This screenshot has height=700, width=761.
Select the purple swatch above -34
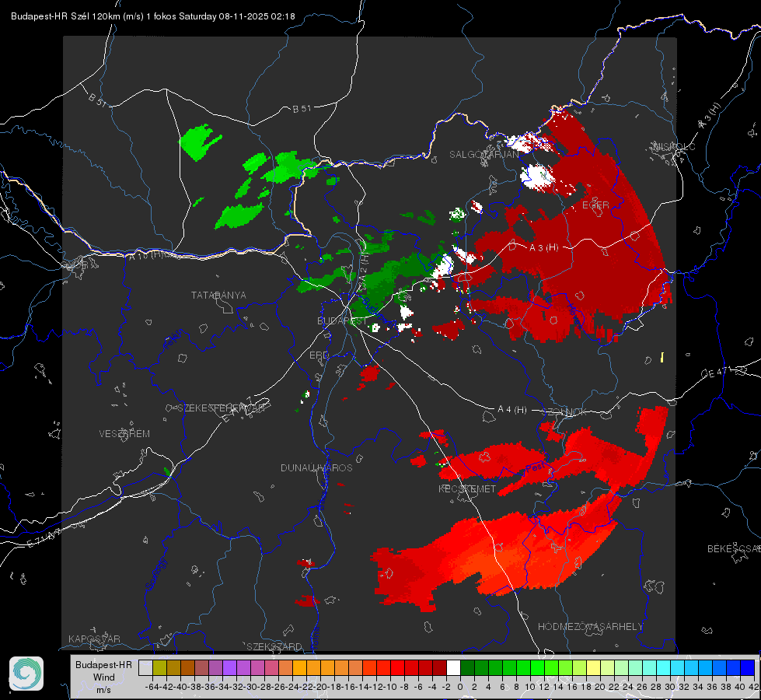pos(229,667)
